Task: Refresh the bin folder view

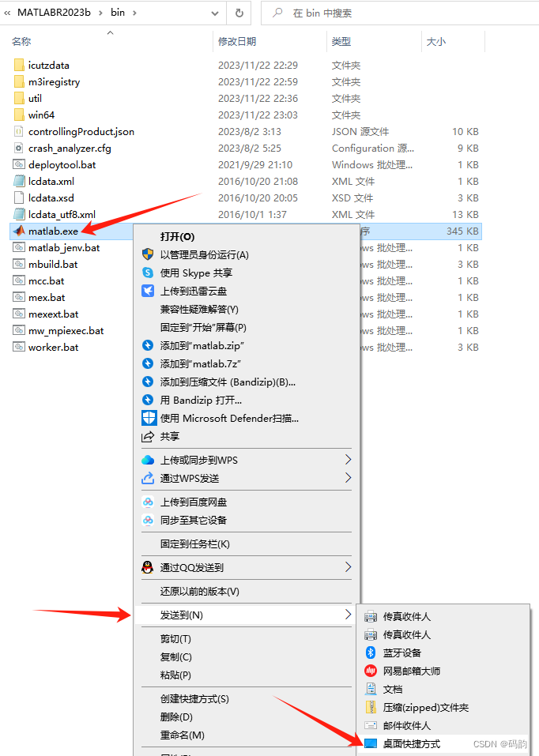Action: coord(239,13)
